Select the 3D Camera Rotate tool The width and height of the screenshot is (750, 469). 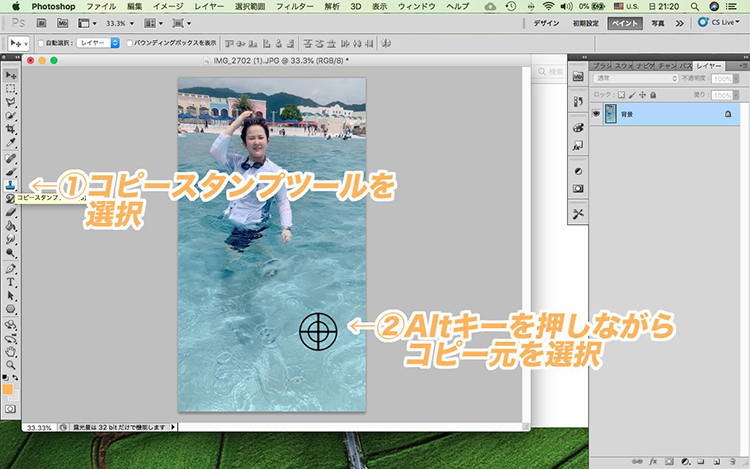click(x=11, y=338)
